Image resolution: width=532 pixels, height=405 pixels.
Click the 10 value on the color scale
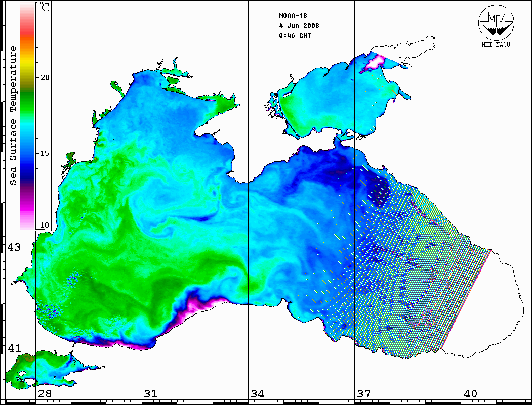click(x=45, y=225)
